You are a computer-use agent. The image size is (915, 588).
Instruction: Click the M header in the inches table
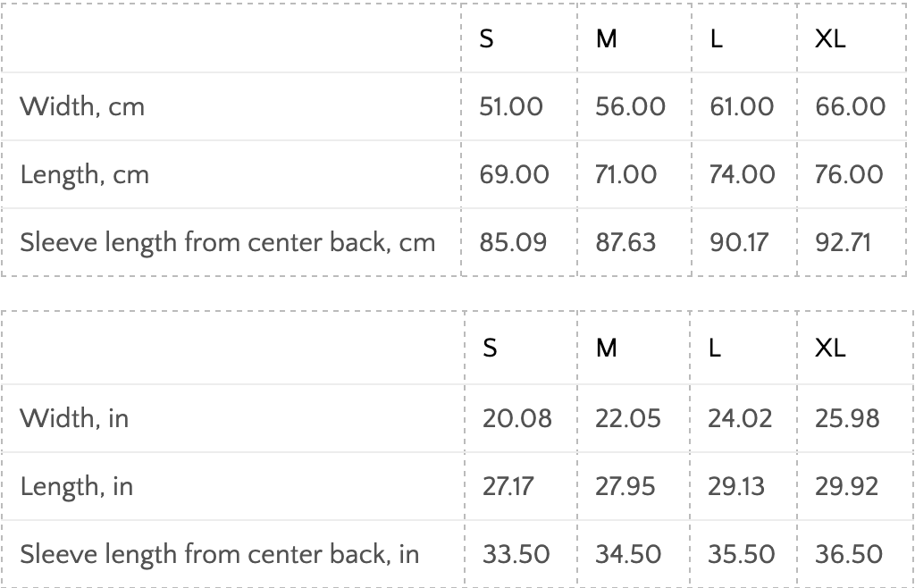coord(606,348)
